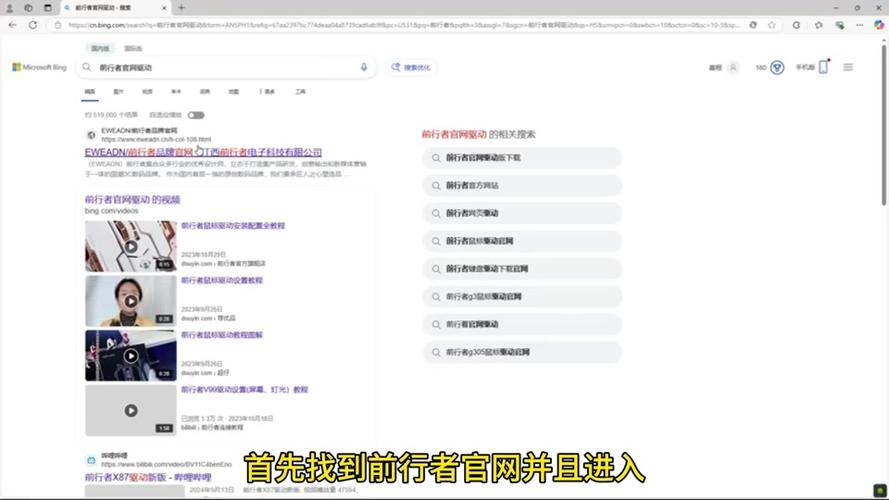
Task: Click the cn.bing.com address bar
Action: click(403, 25)
